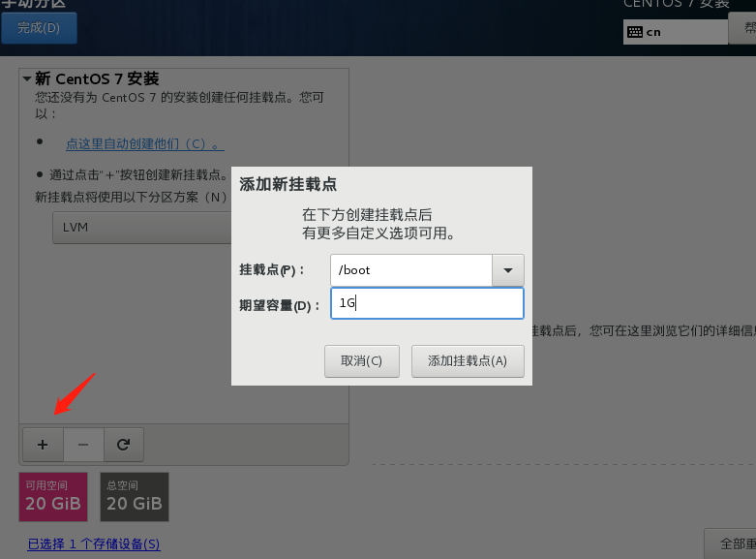
Task: Open 已选择 1 个存储设备(S) link
Action: 94,544
